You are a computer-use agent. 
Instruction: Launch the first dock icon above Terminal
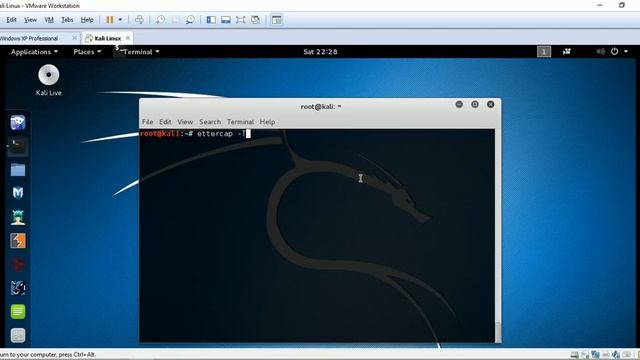click(18, 122)
